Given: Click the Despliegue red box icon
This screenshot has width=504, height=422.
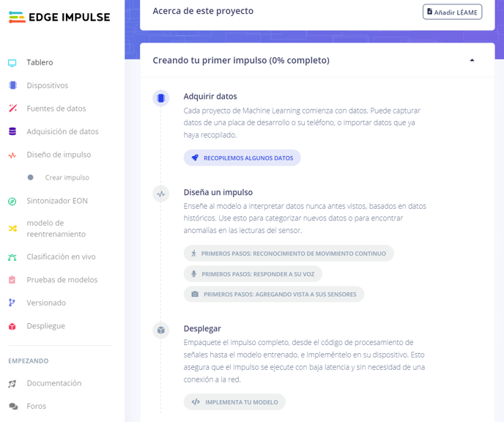Looking at the screenshot, I should pos(12,327).
